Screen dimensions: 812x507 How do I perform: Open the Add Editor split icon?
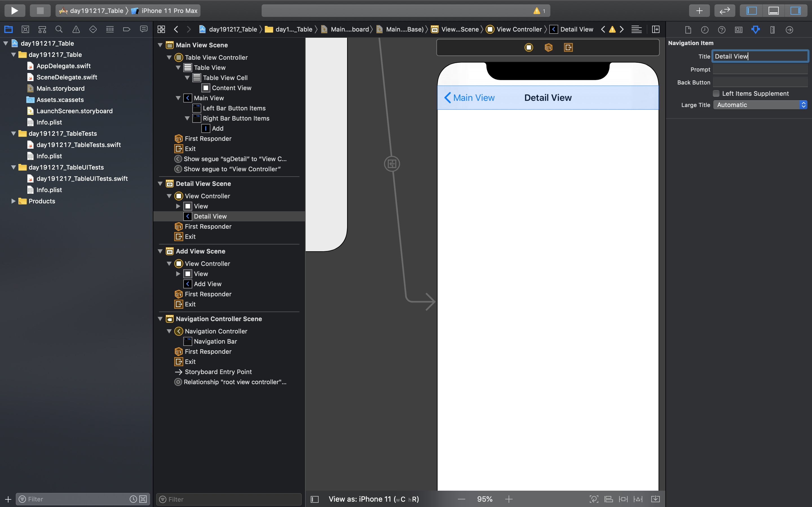click(655, 30)
